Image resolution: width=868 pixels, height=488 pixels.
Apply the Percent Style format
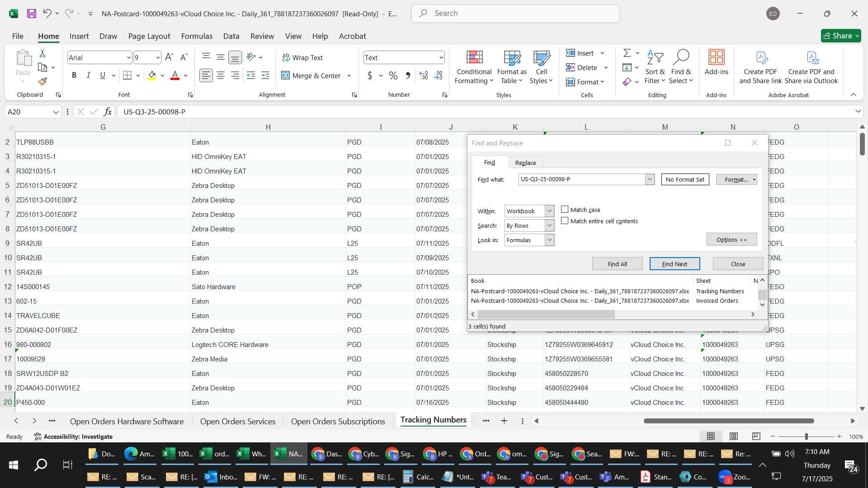(393, 75)
